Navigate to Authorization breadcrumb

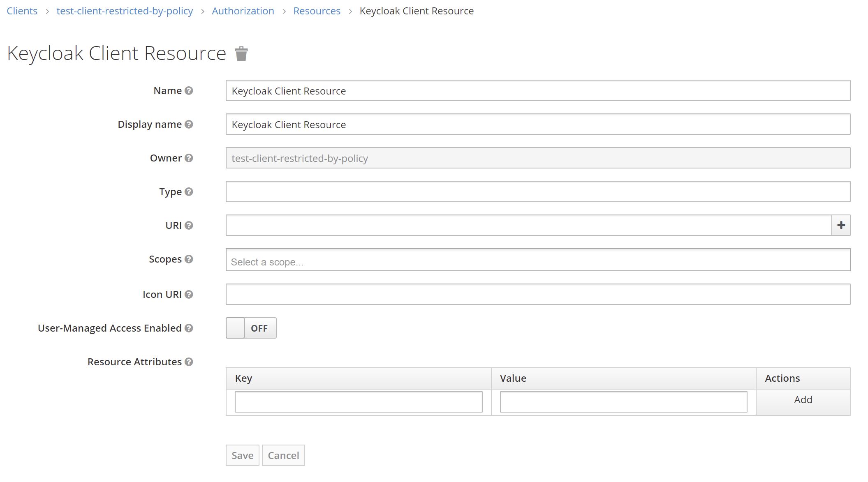(x=243, y=11)
